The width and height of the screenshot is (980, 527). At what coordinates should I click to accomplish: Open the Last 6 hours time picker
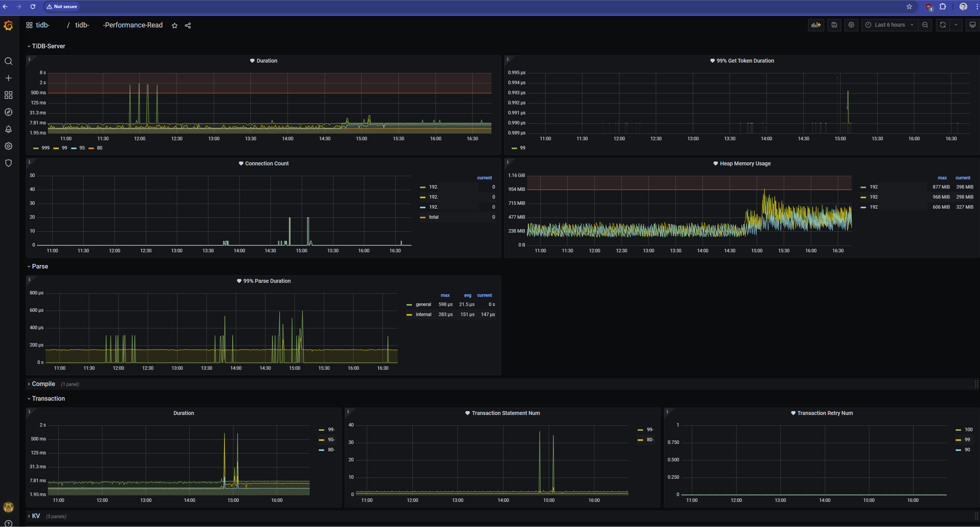890,25
